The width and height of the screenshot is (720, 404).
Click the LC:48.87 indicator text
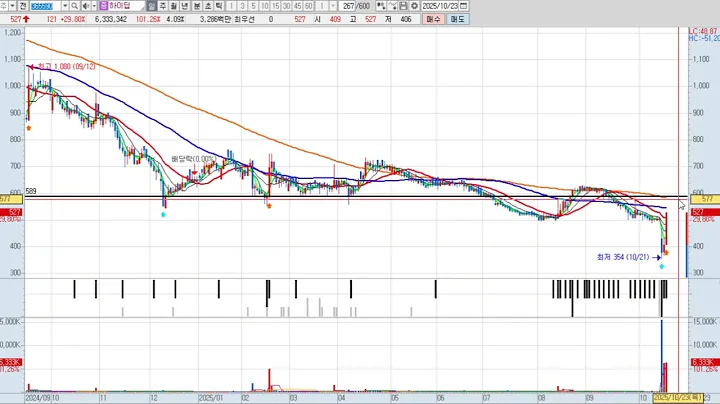(703, 31)
